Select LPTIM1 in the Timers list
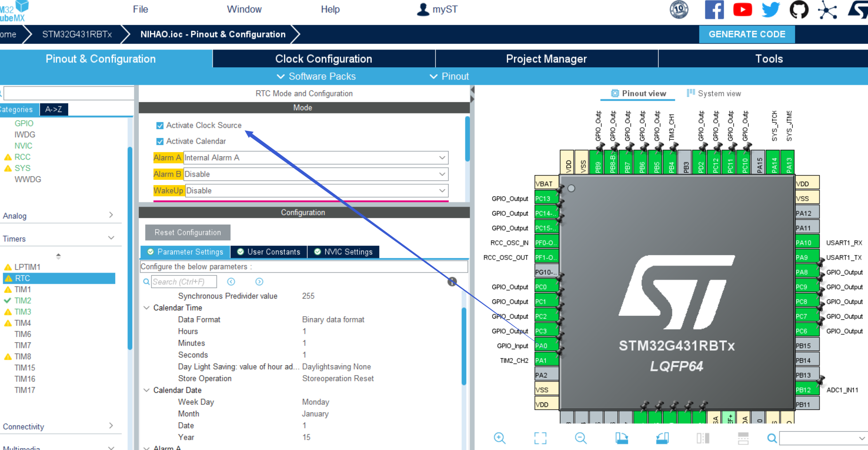 [x=27, y=267]
